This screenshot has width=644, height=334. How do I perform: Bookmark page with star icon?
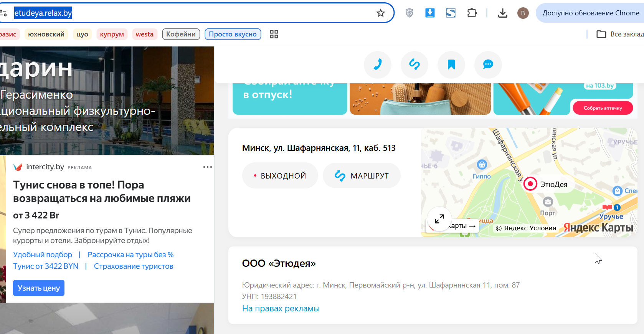[381, 13]
